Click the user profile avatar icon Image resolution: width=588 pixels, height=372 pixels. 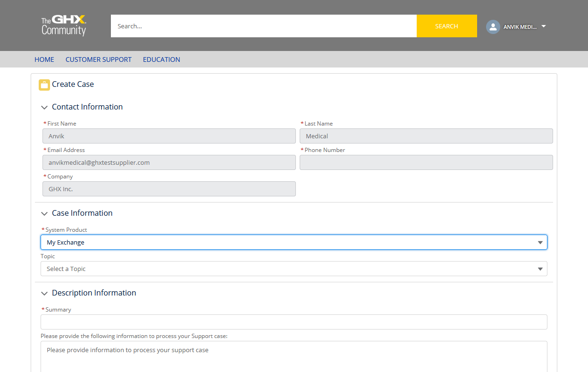click(493, 26)
